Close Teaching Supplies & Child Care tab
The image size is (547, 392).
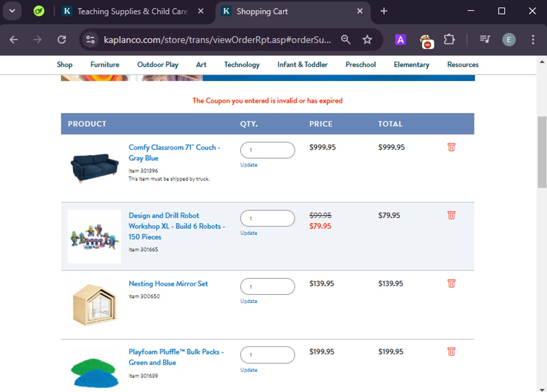pyautogui.click(x=201, y=11)
